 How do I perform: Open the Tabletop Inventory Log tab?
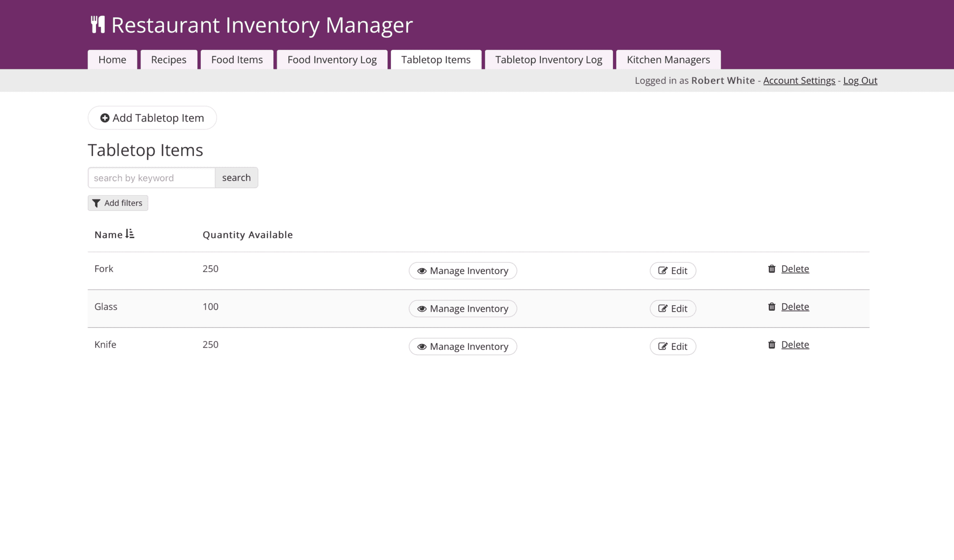(548, 60)
